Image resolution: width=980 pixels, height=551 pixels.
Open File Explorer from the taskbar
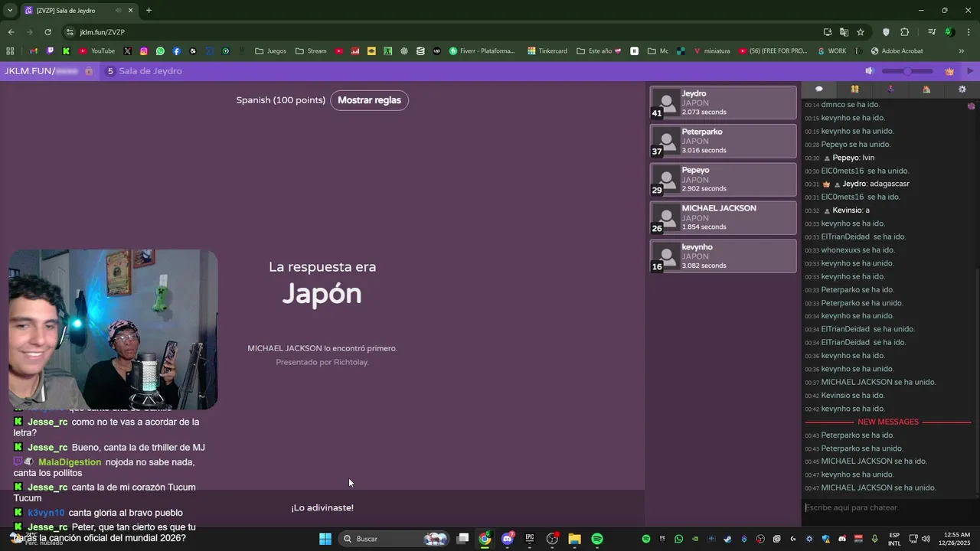tap(575, 539)
